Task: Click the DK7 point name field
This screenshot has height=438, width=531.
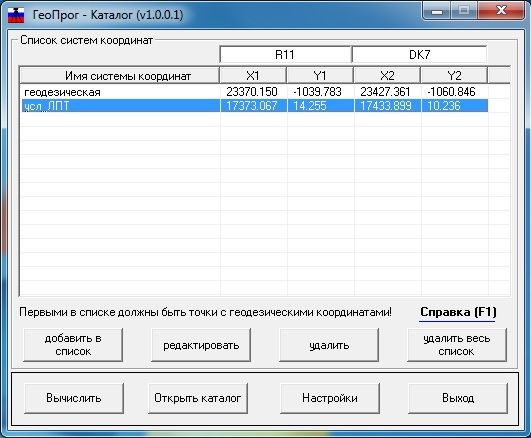Action: tap(420, 55)
